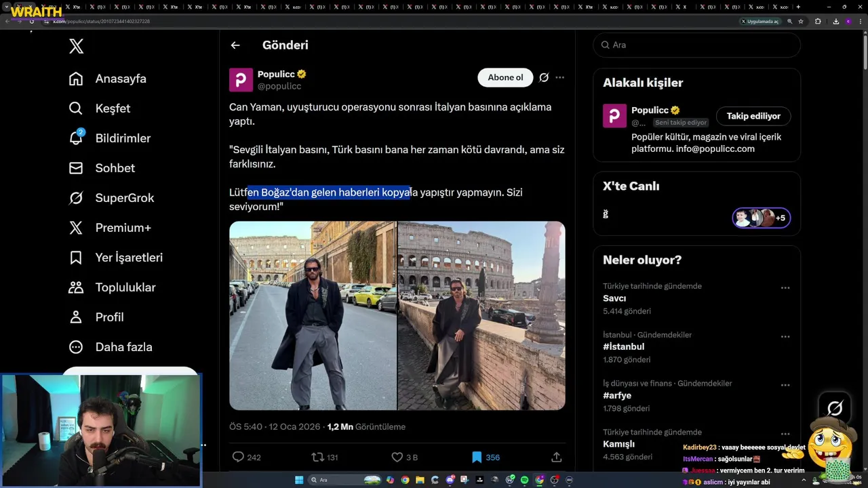868x488 pixels.
Task: Open Populicc profile under Alakalı kişiler
Action: [650, 110]
